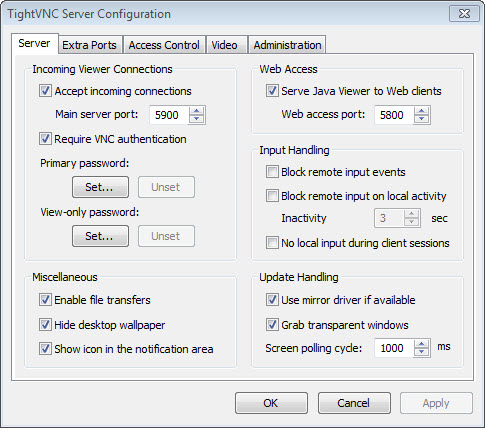Uncheck Accept incoming connections
This screenshot has height=428, width=485.
[45, 91]
